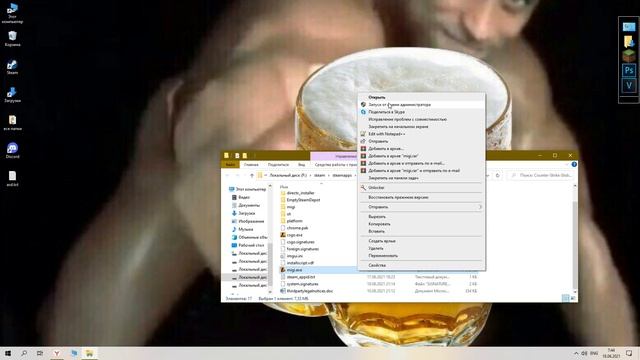Select Этот компьютер desktop icon
640x360 pixels.
[x=12, y=13]
